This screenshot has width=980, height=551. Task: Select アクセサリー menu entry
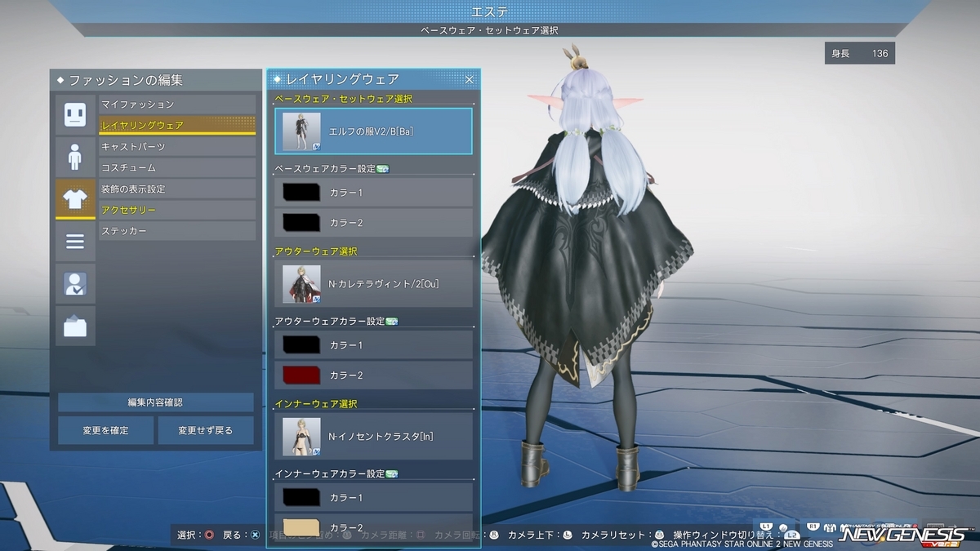[177, 210]
